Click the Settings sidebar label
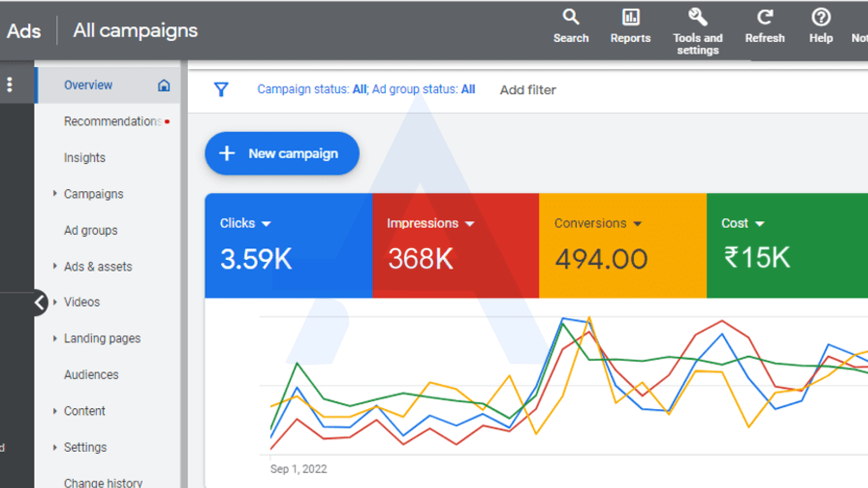This screenshot has width=868, height=488. 85,447
